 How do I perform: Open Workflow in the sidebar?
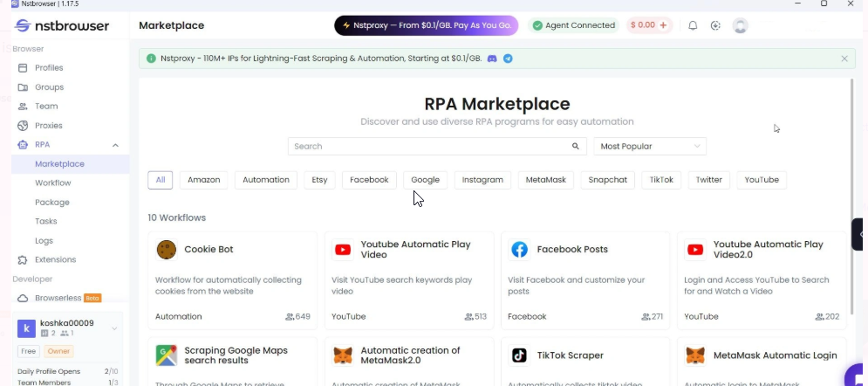coord(53,183)
